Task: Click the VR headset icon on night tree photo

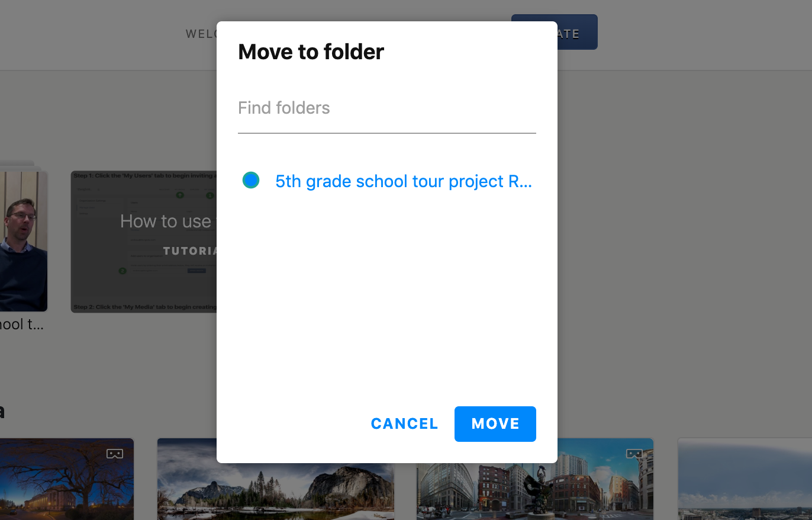Action: tap(115, 454)
